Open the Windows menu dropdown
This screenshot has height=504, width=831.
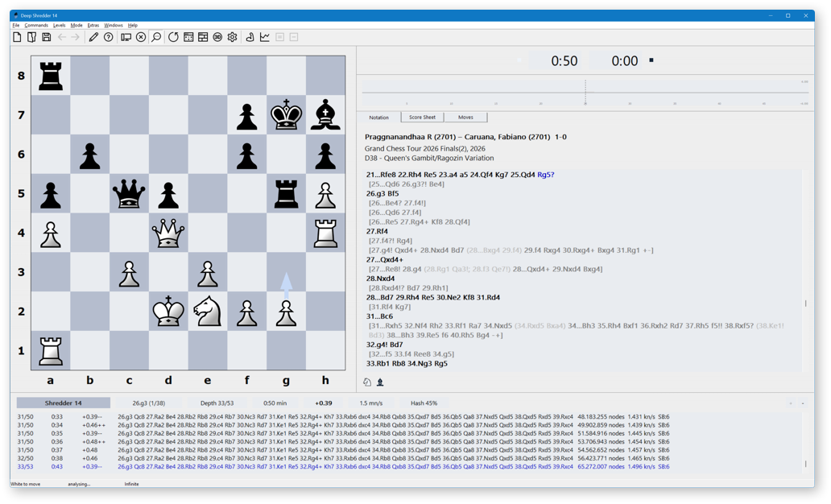point(114,25)
